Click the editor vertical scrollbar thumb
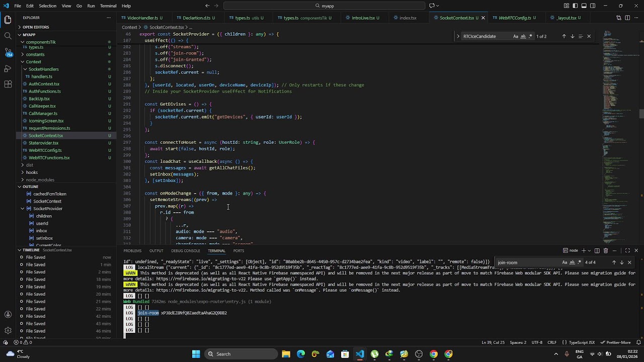This screenshot has height=362, width=644. [641, 114]
